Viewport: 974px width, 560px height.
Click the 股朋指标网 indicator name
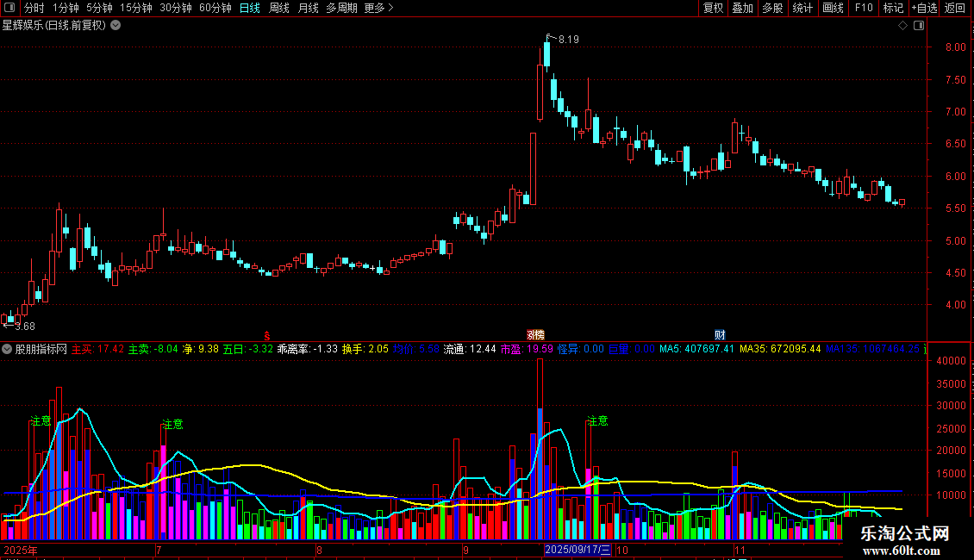(x=41, y=349)
